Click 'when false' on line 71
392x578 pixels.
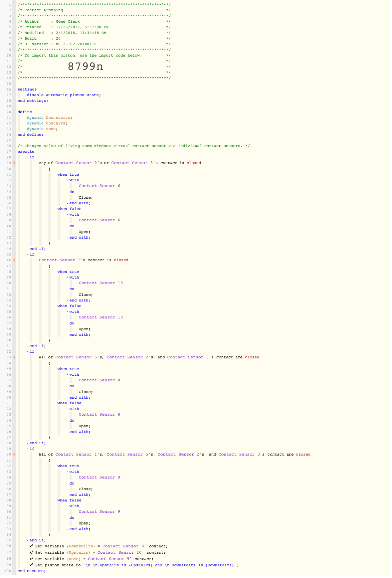point(69,403)
